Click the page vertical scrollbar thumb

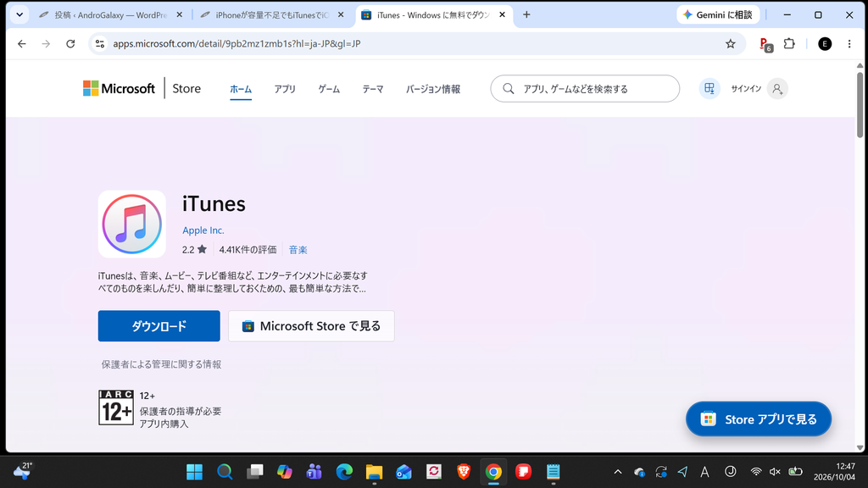point(860,104)
